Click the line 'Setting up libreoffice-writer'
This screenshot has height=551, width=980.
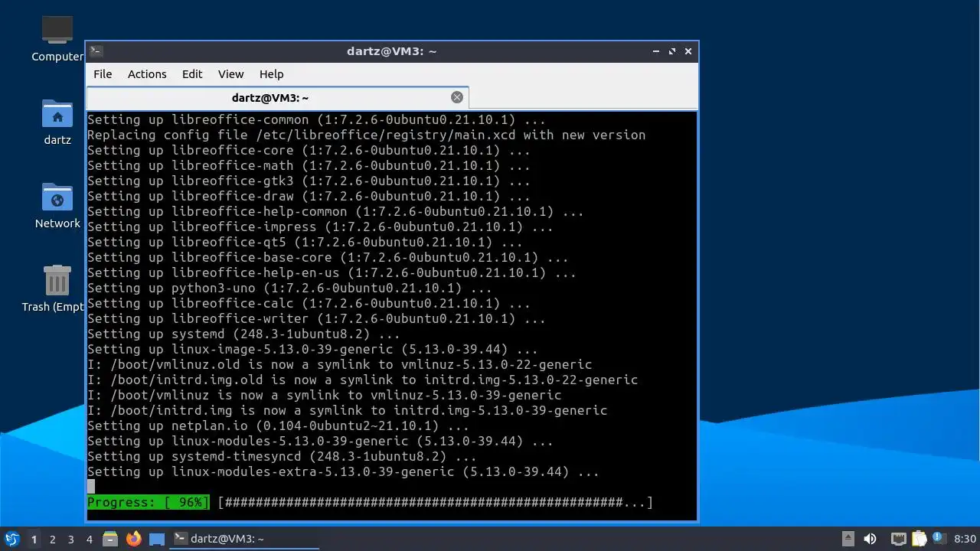point(316,319)
